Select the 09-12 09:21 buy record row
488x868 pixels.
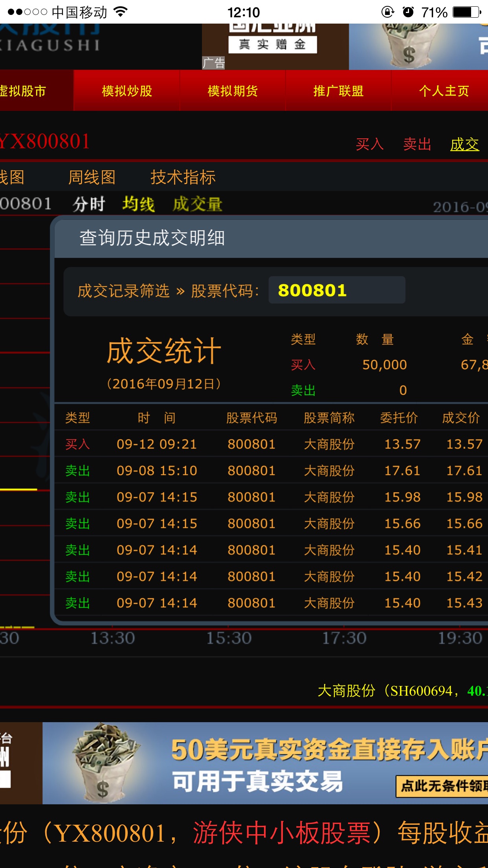271,444
